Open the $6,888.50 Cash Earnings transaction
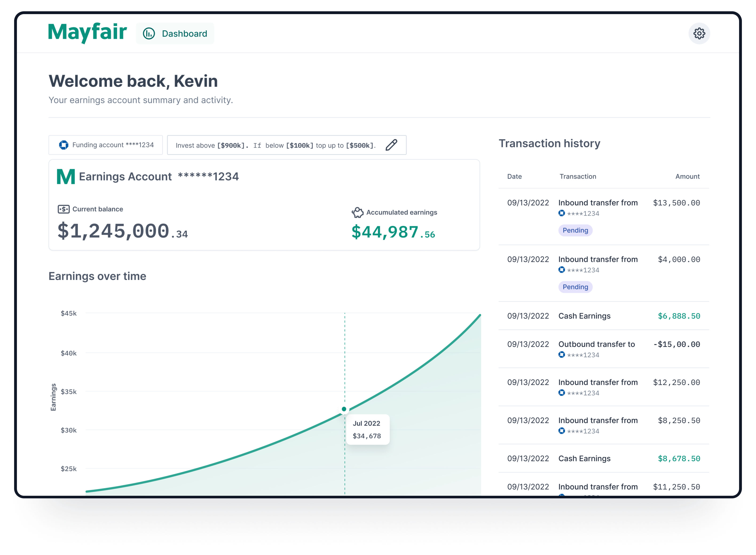756x555 pixels. click(x=603, y=316)
